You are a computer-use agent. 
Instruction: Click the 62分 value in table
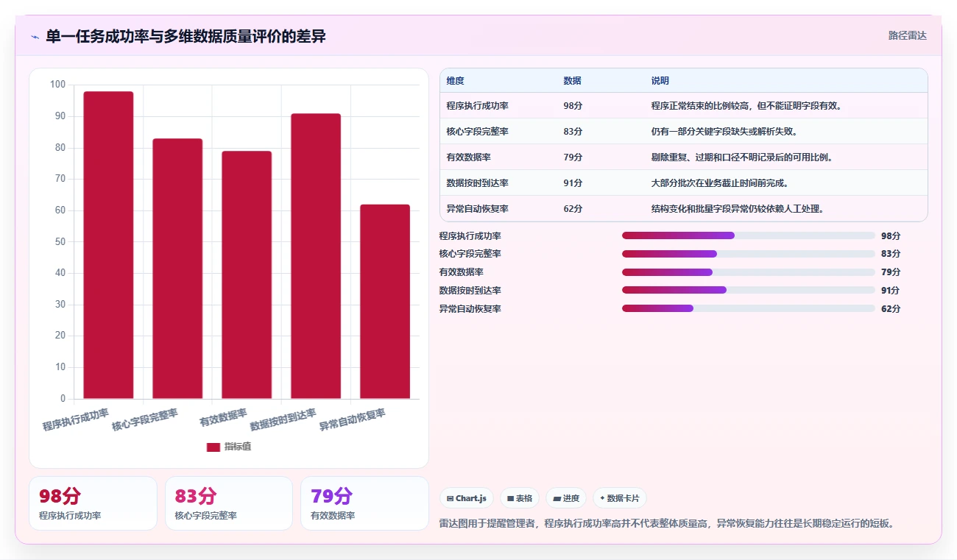tap(573, 209)
